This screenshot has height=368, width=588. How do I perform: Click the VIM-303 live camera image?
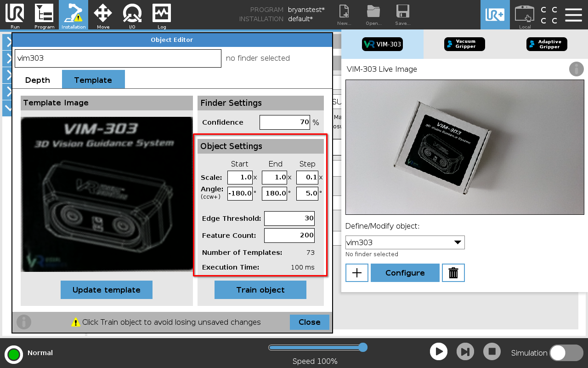click(465, 147)
